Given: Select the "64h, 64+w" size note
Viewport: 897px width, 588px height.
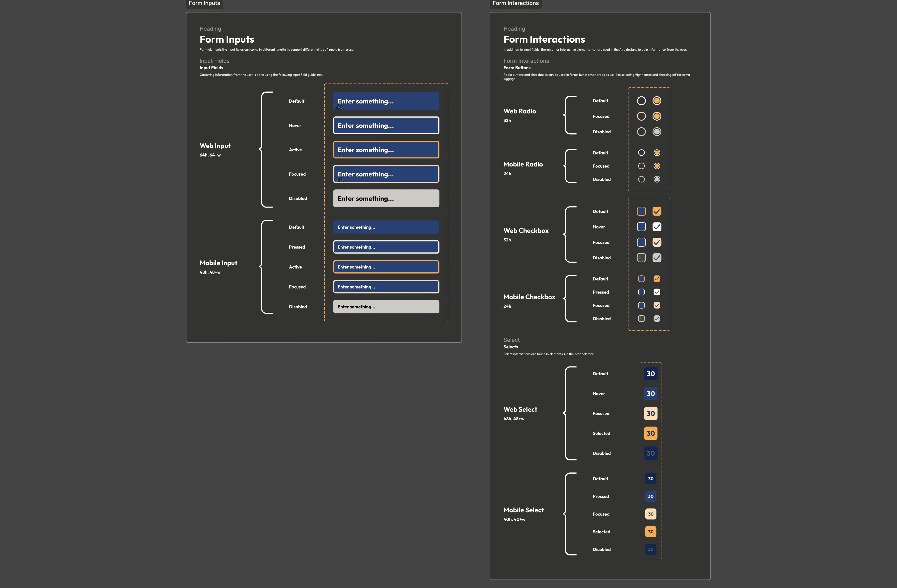Looking at the screenshot, I should (210, 155).
